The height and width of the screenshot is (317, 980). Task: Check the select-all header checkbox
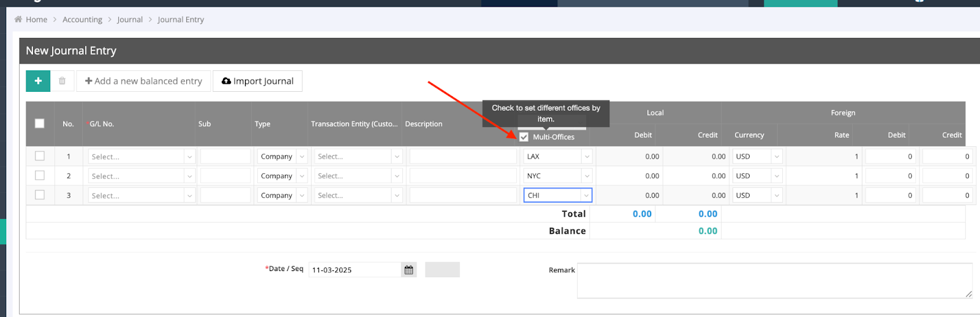pyautogui.click(x=40, y=124)
